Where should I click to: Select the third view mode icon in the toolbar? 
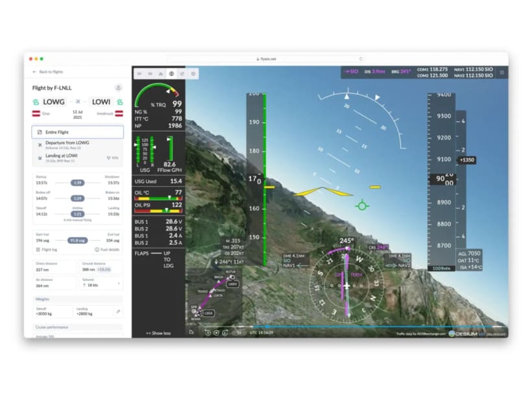click(x=161, y=73)
